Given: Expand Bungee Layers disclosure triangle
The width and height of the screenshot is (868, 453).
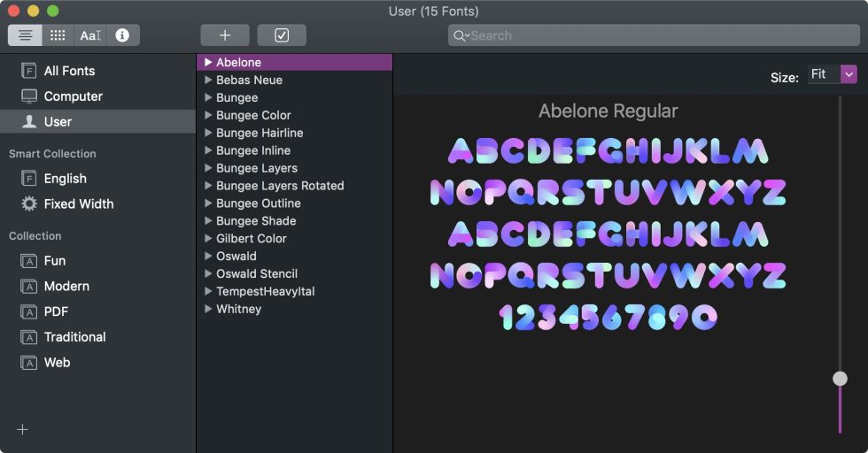Looking at the screenshot, I should (x=208, y=167).
